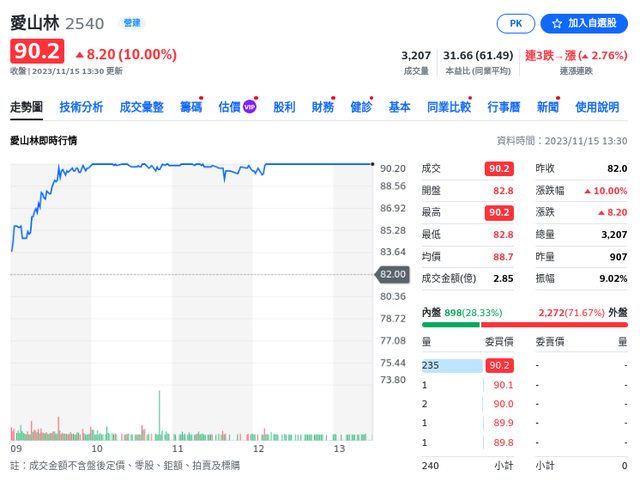Go to the 股利 tab
Viewport: 640px width, 482px height.
pos(284,107)
